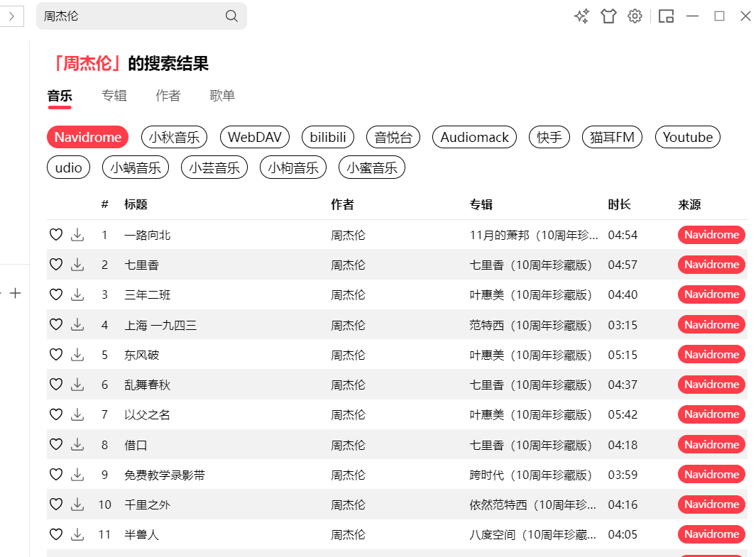
Task: Like the song 以父之名
Action: tap(56, 414)
